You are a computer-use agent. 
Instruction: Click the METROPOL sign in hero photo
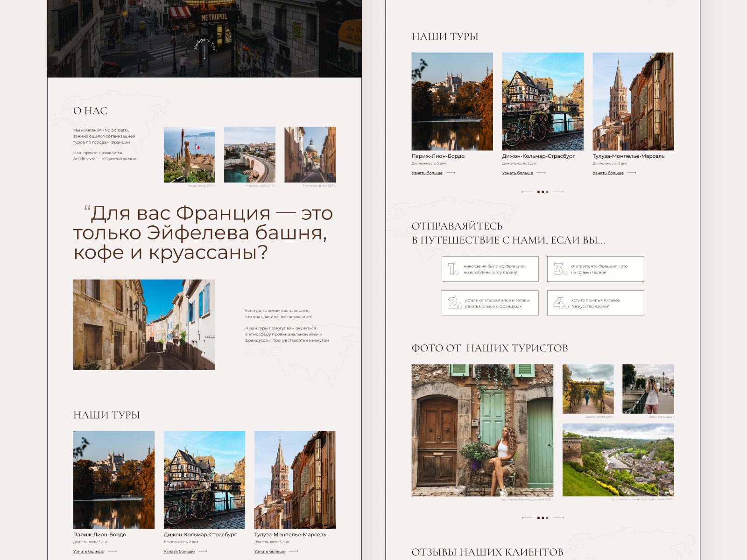point(214,17)
